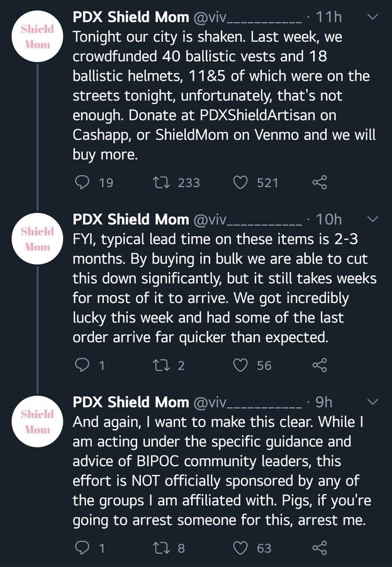
Task: Like the tweet showing 56 likes
Action: pos(240,365)
